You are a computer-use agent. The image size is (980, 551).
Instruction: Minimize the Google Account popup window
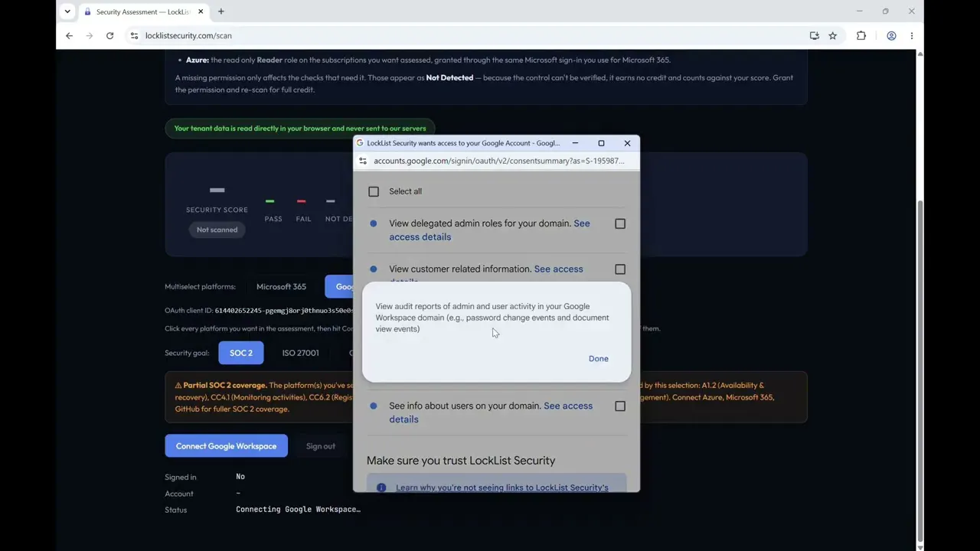tap(575, 143)
